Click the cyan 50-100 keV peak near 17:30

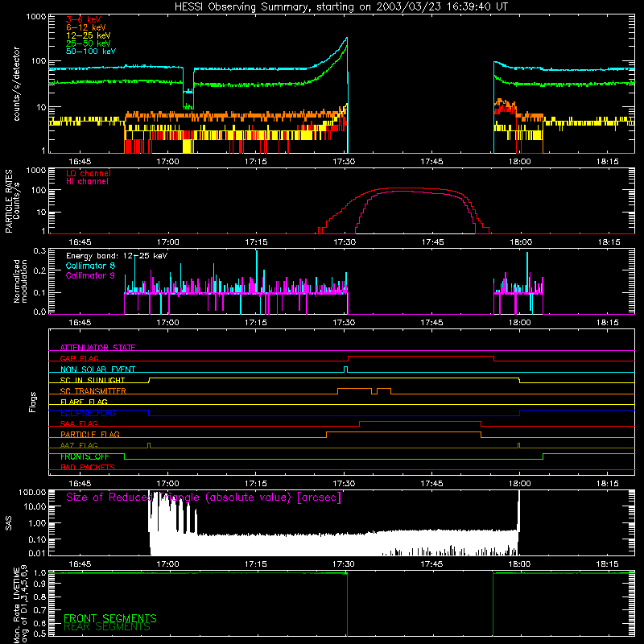pyautogui.click(x=347, y=39)
